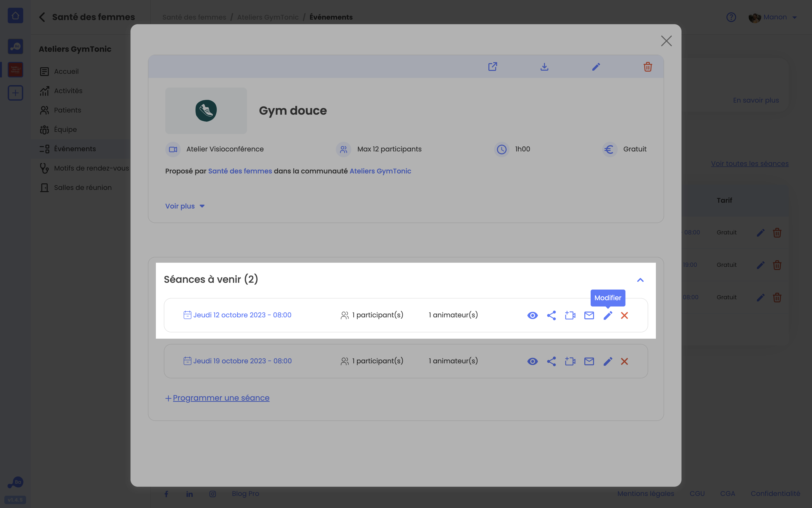The image size is (812, 508).
Task: Launch video for the 12 octobre session
Action: (x=570, y=315)
